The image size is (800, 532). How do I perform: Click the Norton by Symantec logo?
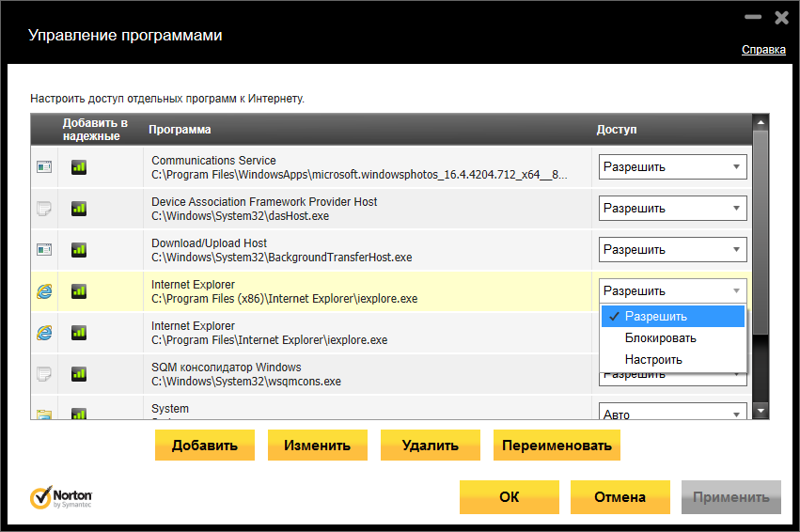pos(61,498)
